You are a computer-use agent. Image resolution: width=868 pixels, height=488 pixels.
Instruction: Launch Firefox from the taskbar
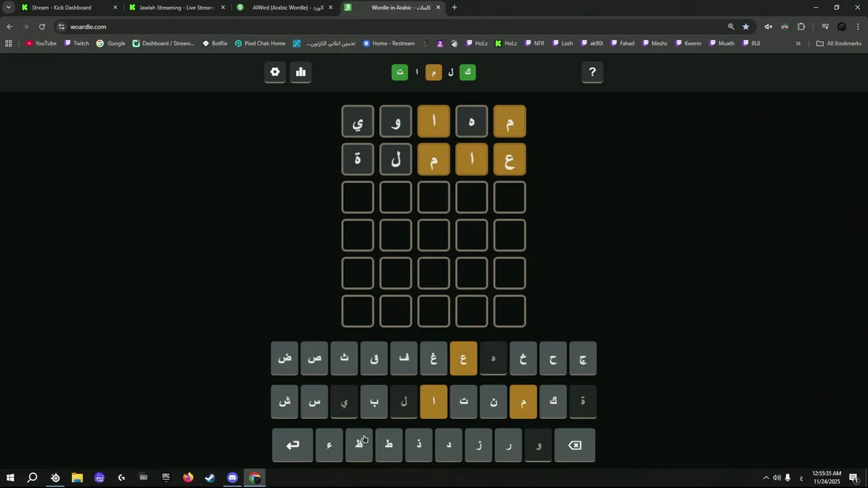click(188, 478)
